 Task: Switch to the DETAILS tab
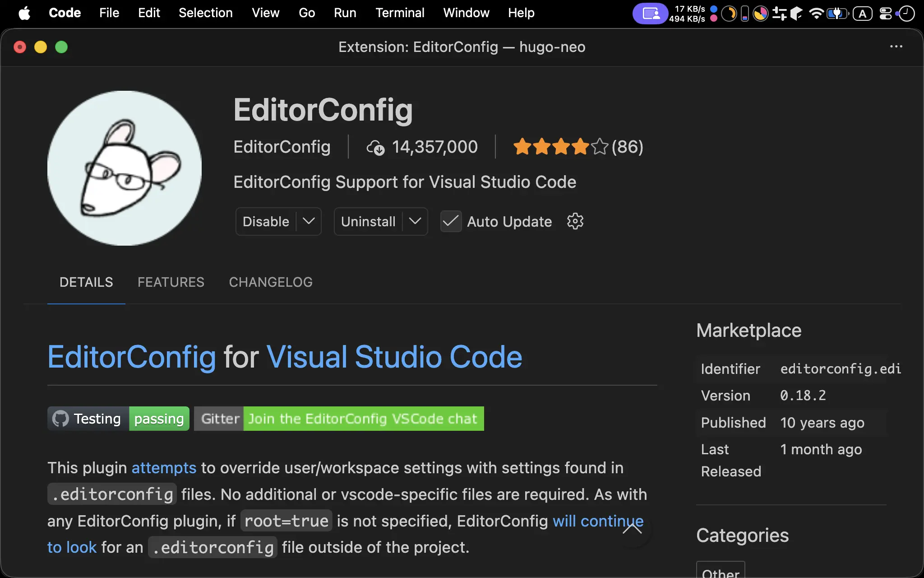pos(86,282)
